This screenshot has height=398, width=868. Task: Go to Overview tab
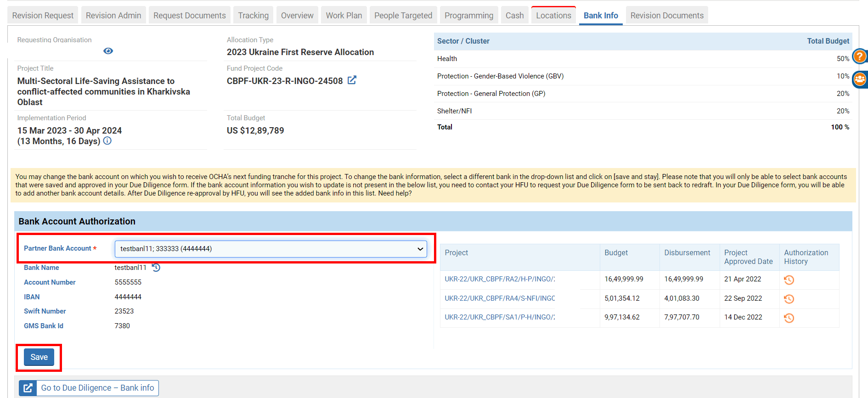(x=297, y=16)
